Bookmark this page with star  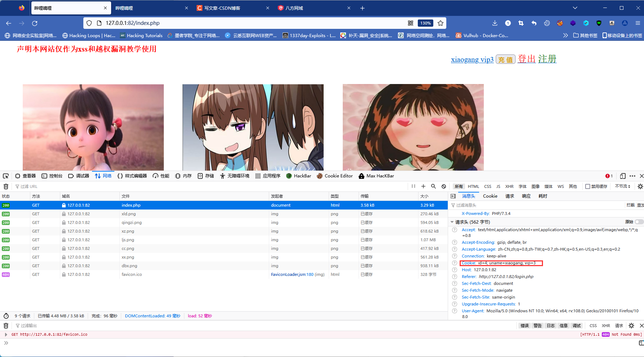[441, 23]
